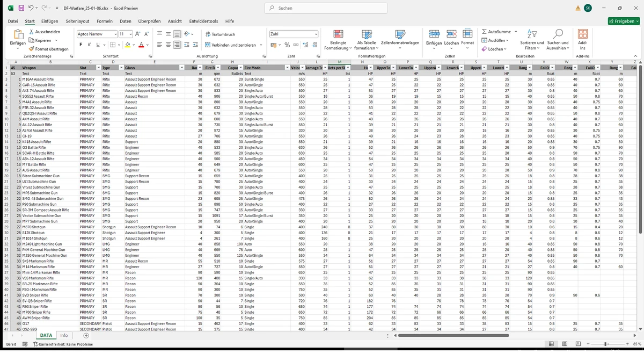Add a new worksheet with the plus button

pyautogui.click(x=85, y=335)
